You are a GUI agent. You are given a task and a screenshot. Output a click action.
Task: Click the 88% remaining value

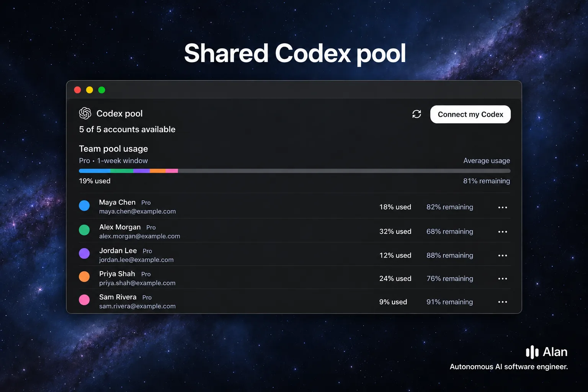[450, 255]
